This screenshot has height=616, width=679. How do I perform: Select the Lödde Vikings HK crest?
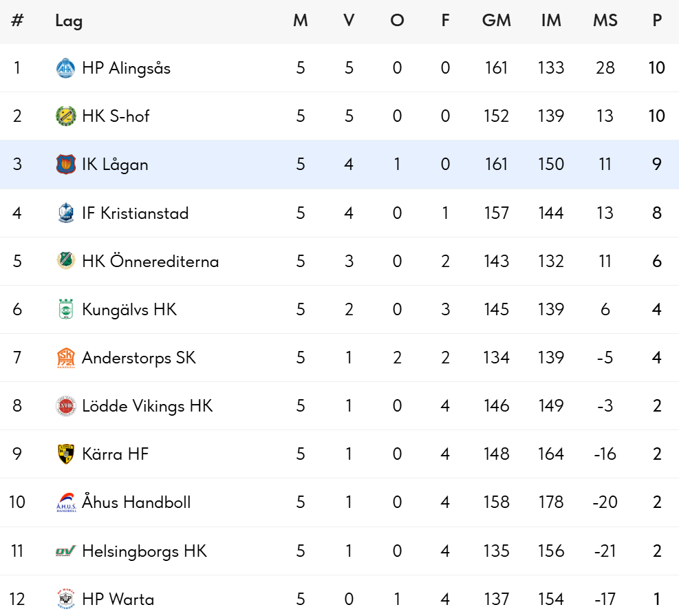[65, 406]
